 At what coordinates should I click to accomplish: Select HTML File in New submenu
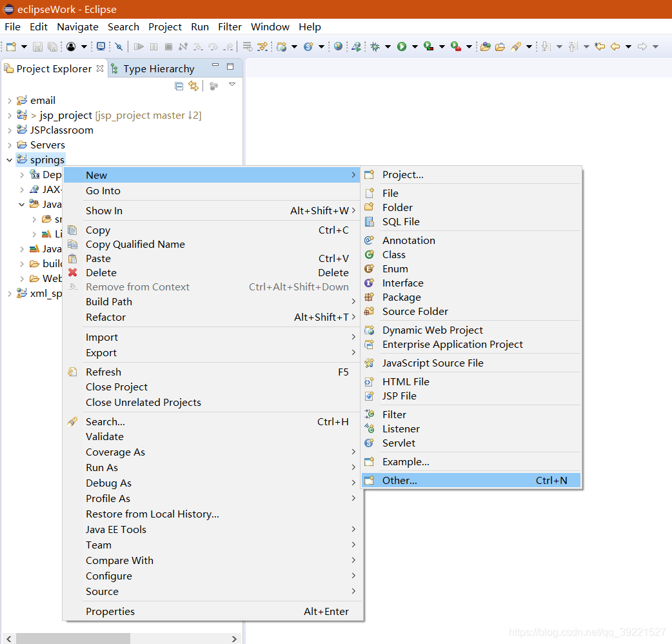pyautogui.click(x=471, y=381)
